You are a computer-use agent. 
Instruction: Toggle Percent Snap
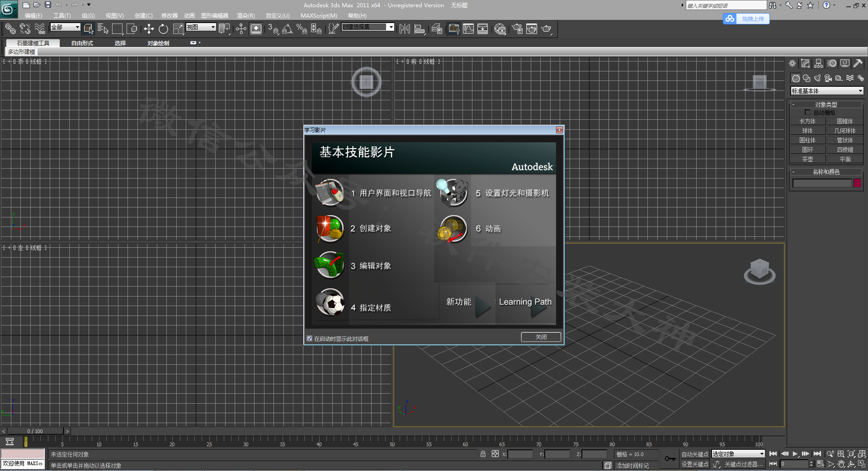(302, 29)
